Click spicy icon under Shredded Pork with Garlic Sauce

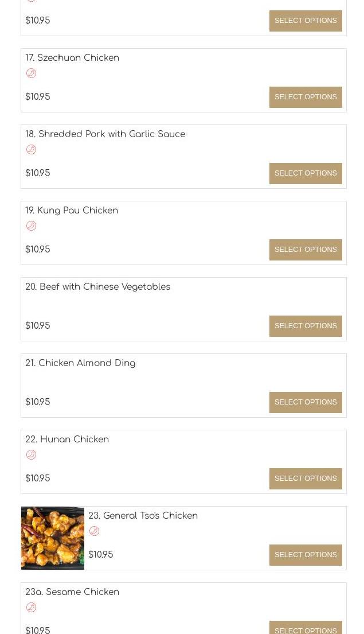31,150
